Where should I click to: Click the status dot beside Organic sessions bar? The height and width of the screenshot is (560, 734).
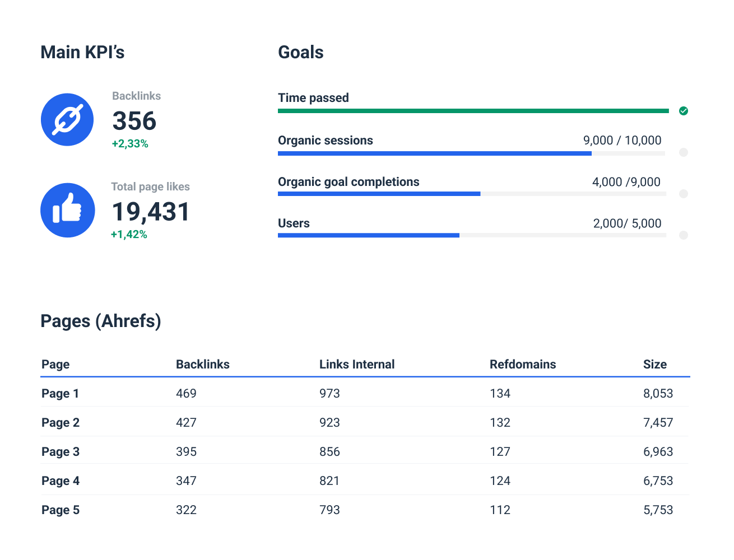(684, 152)
